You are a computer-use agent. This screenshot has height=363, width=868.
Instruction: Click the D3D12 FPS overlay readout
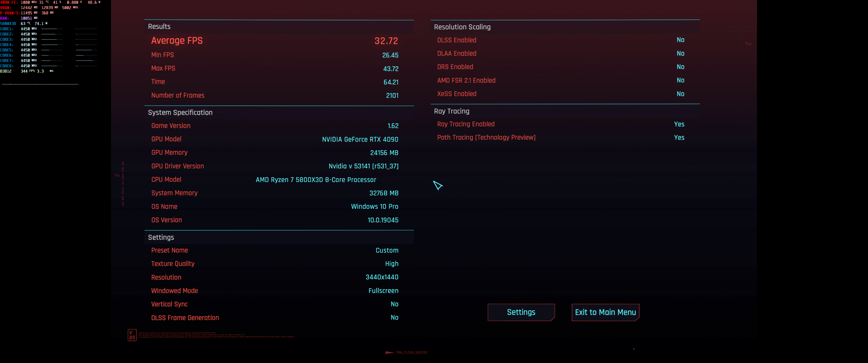click(27, 71)
